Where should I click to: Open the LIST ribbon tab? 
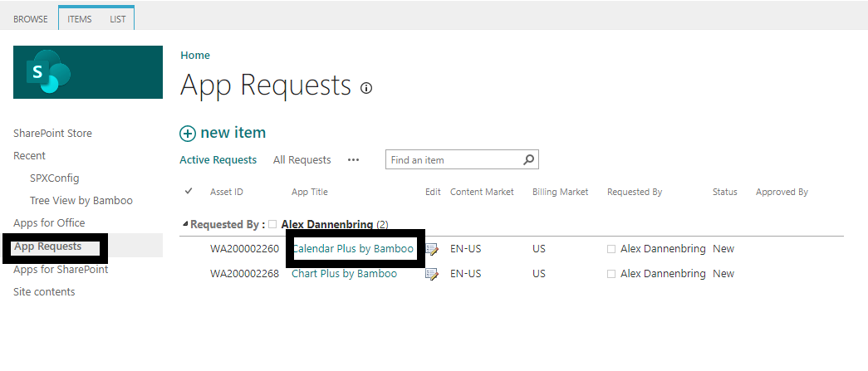tap(118, 19)
